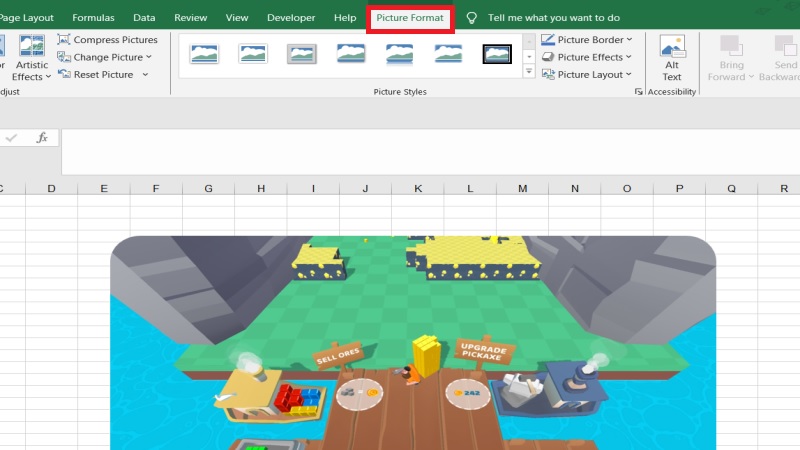The width and height of the screenshot is (800, 450).
Task: Click Reset Picture label
Action: 103,74
